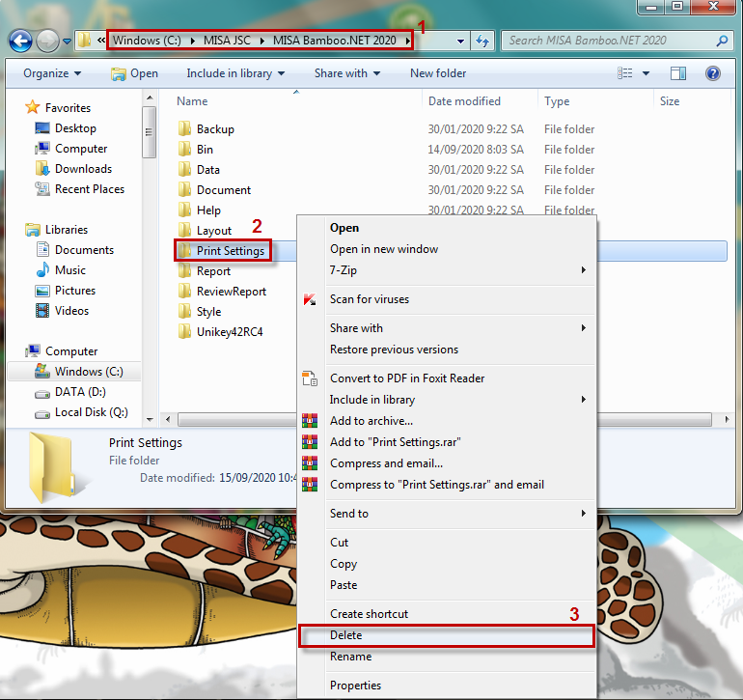Select the Layout folder icon
The width and height of the screenshot is (743, 700).
pyautogui.click(x=185, y=230)
